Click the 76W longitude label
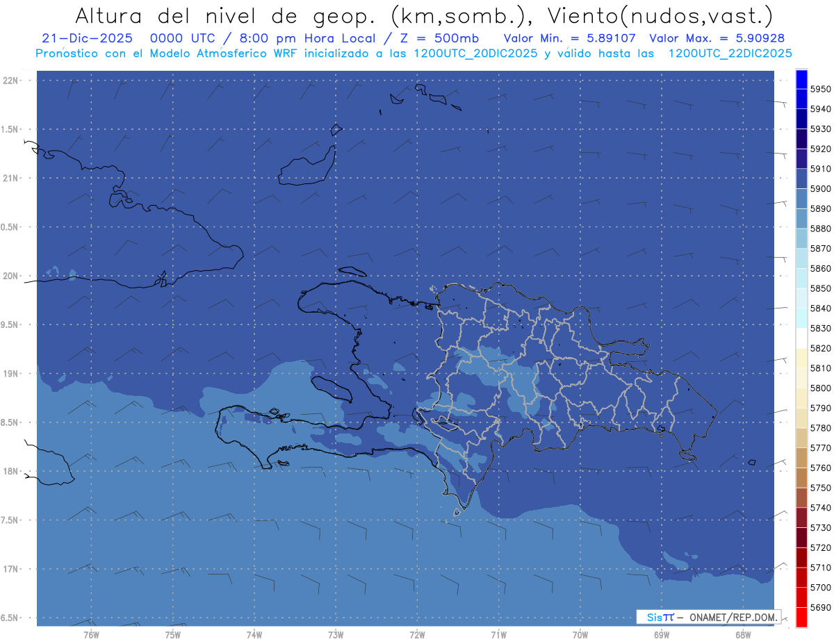 (x=91, y=635)
